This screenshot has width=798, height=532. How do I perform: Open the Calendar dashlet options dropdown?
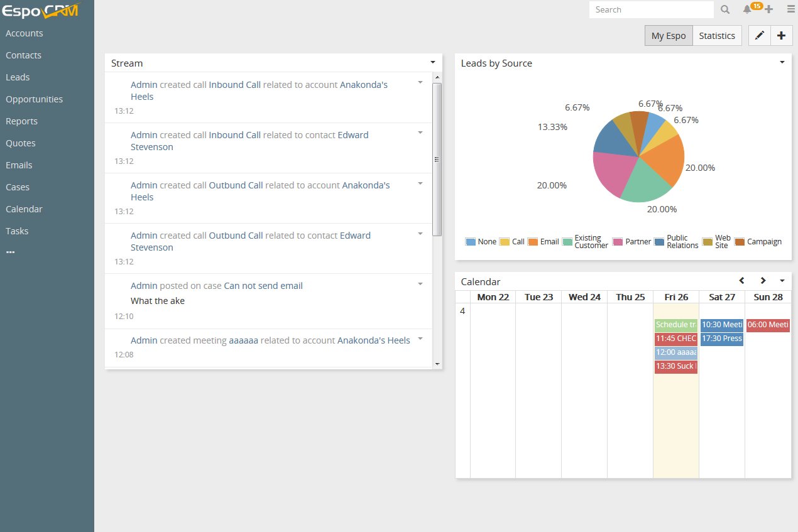pyautogui.click(x=782, y=281)
